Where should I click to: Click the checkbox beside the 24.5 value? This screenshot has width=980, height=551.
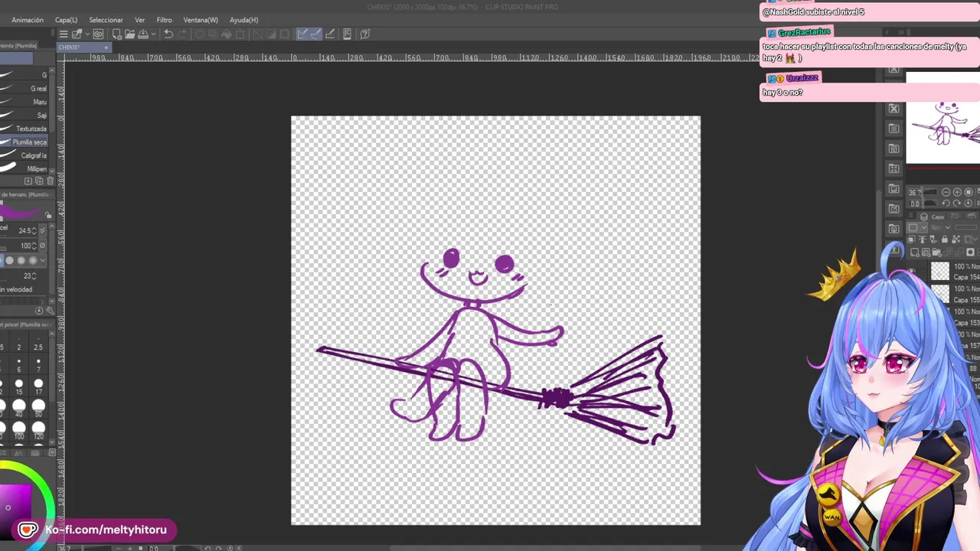pyautogui.click(x=42, y=230)
